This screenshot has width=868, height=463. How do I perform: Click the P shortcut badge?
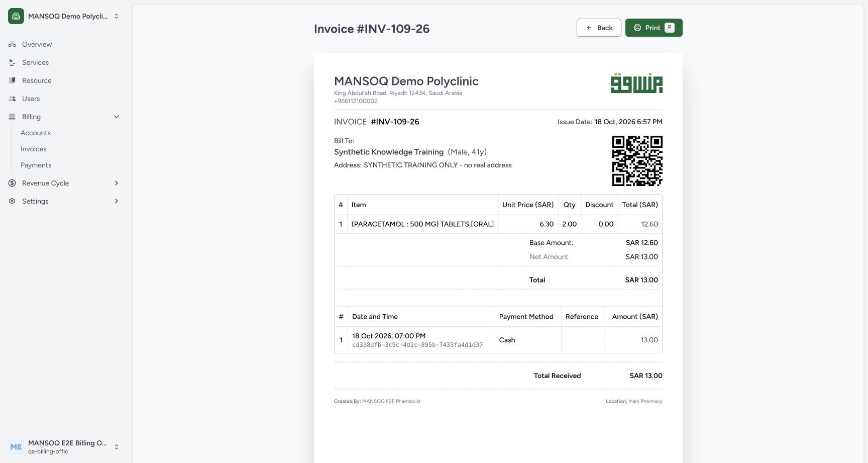[x=669, y=28]
